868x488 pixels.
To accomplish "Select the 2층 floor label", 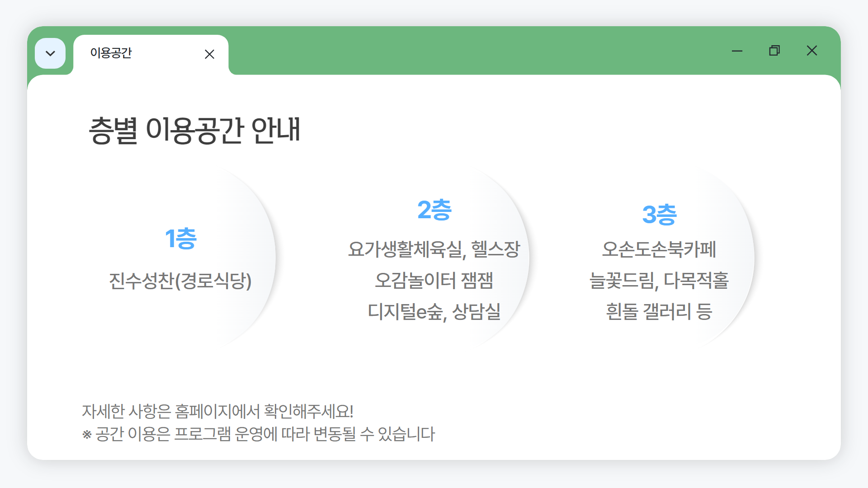I will pyautogui.click(x=434, y=210).
